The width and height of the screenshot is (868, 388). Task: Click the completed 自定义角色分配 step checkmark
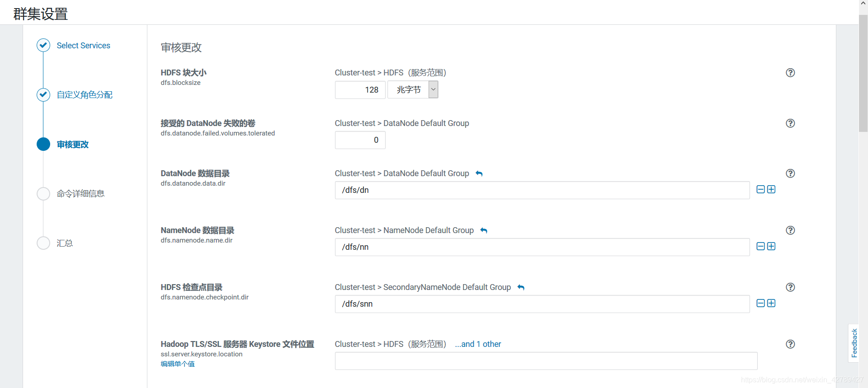coord(43,94)
